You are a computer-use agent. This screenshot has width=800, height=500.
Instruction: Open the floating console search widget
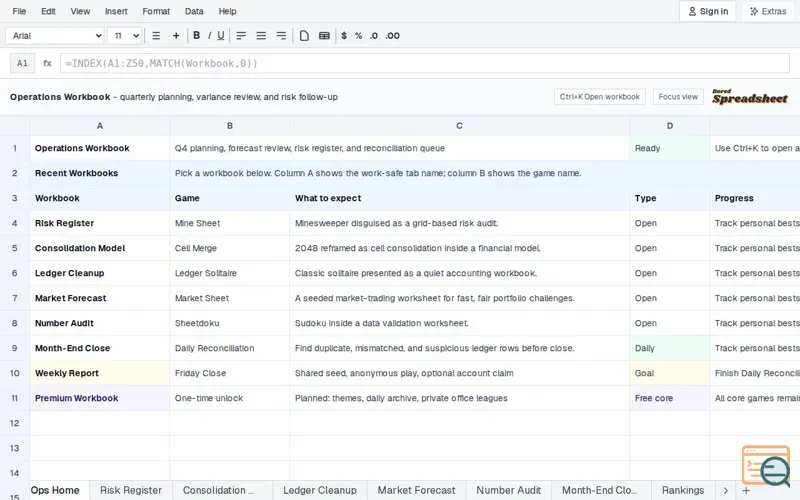[x=766, y=465]
